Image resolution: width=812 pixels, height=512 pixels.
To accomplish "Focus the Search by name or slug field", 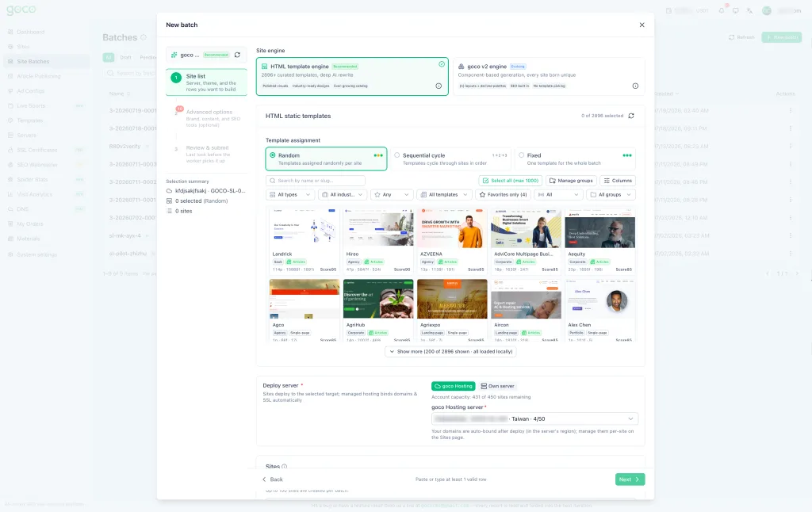I will click(x=316, y=181).
